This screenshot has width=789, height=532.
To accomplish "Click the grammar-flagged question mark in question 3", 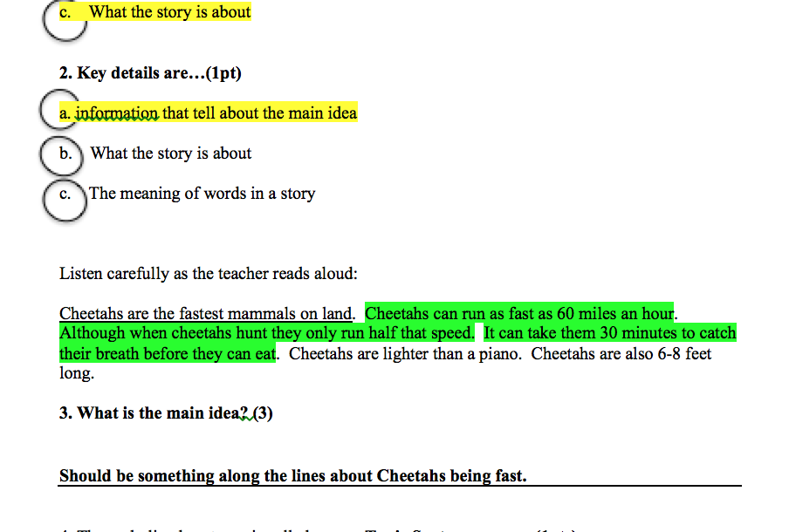I will pos(244,413).
